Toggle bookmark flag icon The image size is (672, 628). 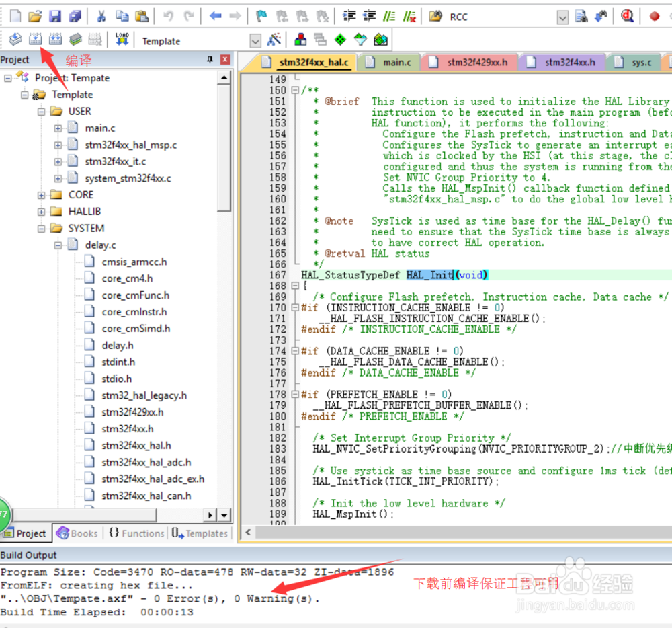coord(261,16)
